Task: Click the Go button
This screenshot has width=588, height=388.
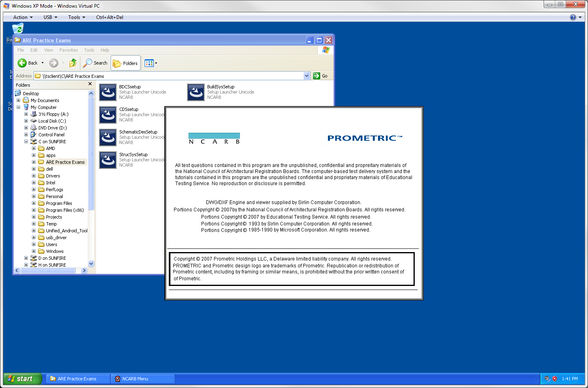Action: (x=320, y=76)
